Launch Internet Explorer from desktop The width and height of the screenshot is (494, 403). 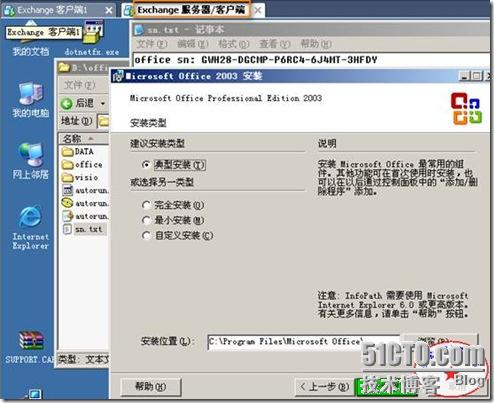[x=30, y=227]
